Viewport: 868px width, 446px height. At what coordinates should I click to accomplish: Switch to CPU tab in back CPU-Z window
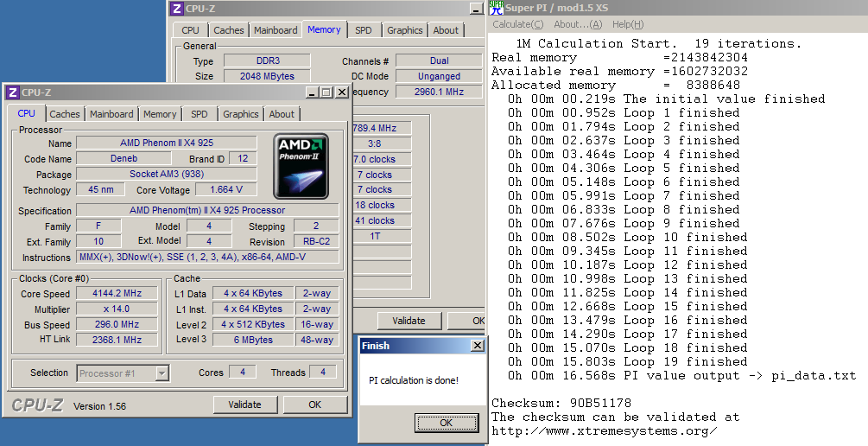pyautogui.click(x=190, y=30)
